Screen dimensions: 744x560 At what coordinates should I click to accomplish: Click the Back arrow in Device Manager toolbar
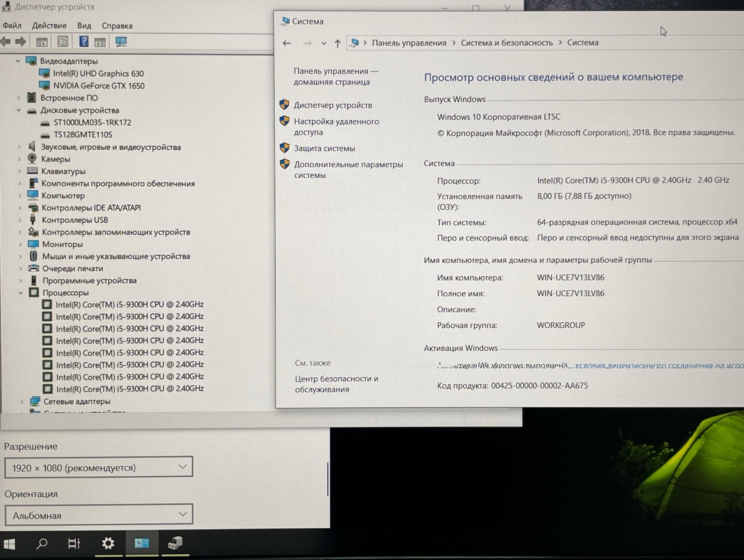click(6, 41)
